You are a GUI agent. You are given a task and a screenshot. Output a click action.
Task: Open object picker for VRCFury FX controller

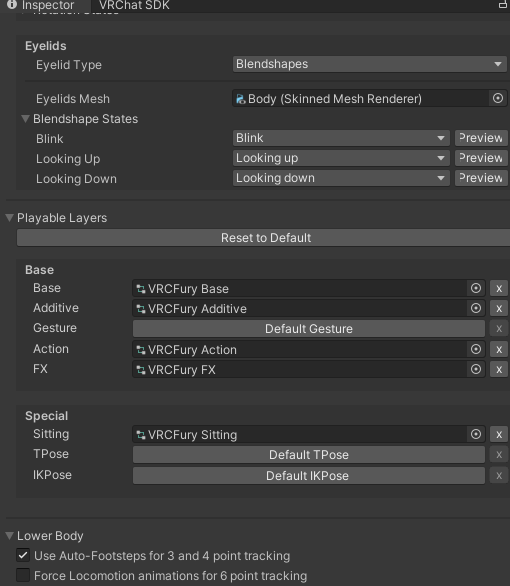pyautogui.click(x=476, y=369)
